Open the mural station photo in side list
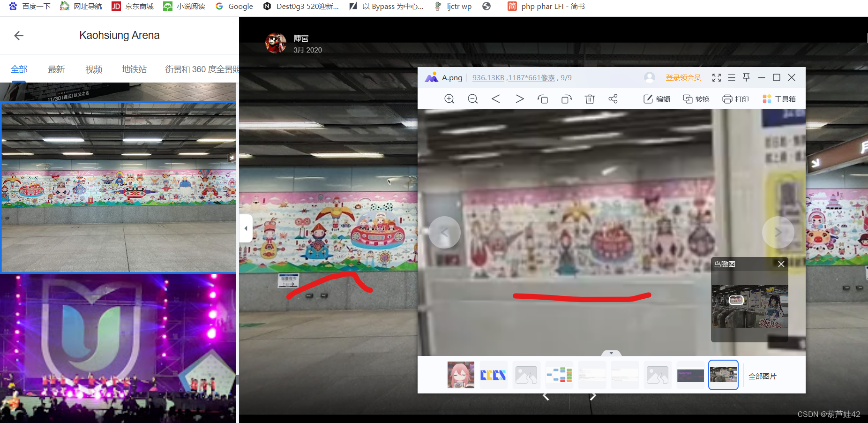Screen dimensions: 868x423 118,187
